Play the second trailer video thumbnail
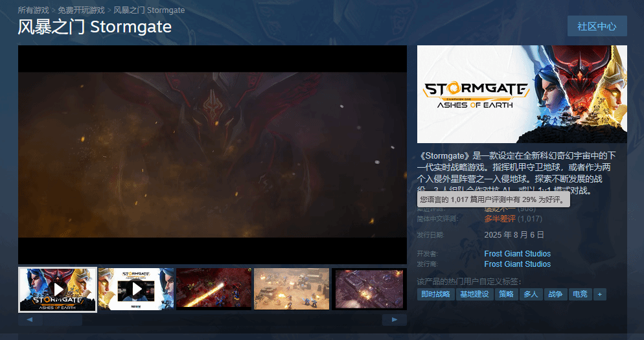Viewport: 644px width, 340px height. click(136, 289)
